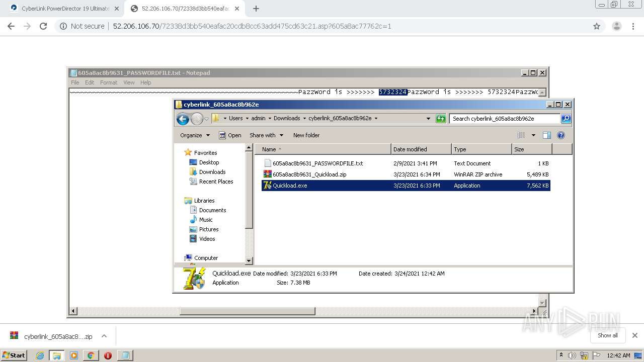Click the Downloads breadcrumb in the address bar
Image resolution: width=644 pixels, height=362 pixels.
[x=287, y=119]
